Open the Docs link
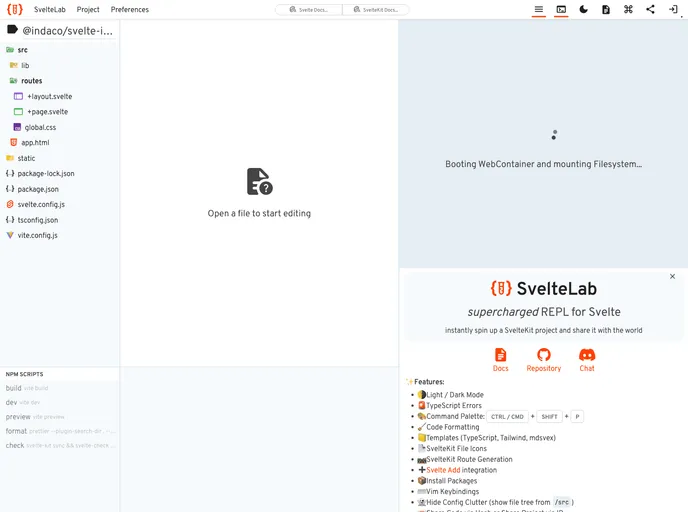This screenshot has width=688, height=512. (501, 360)
